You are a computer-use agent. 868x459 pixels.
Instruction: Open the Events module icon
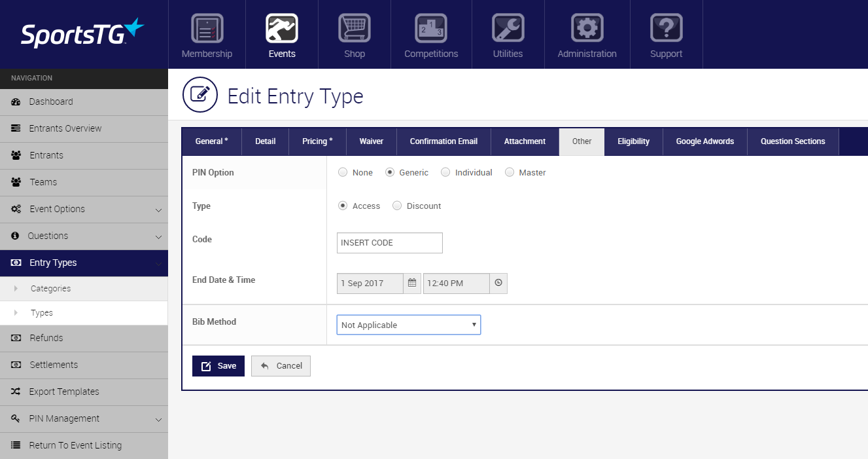(x=282, y=29)
